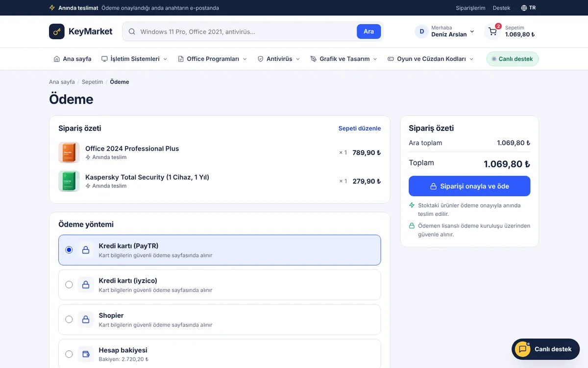This screenshot has height=368, width=588.
Task: Open the floating Canlı destek chat bubble
Action: (546, 349)
